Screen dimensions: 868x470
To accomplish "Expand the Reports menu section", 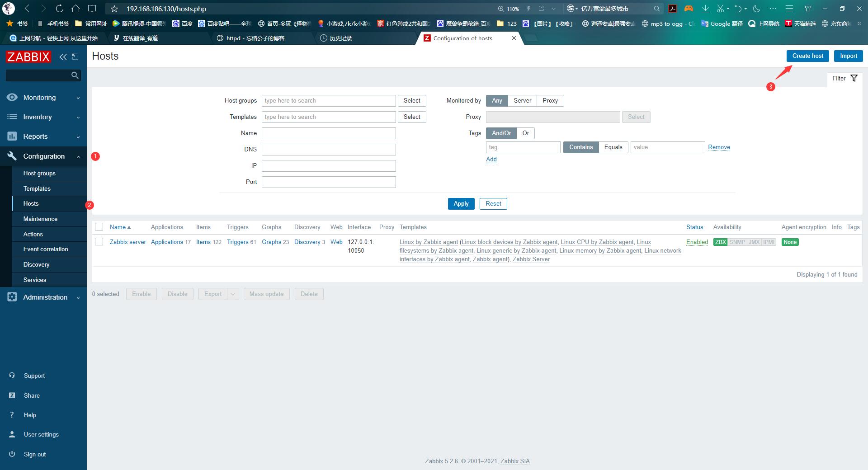I will pyautogui.click(x=78, y=136).
